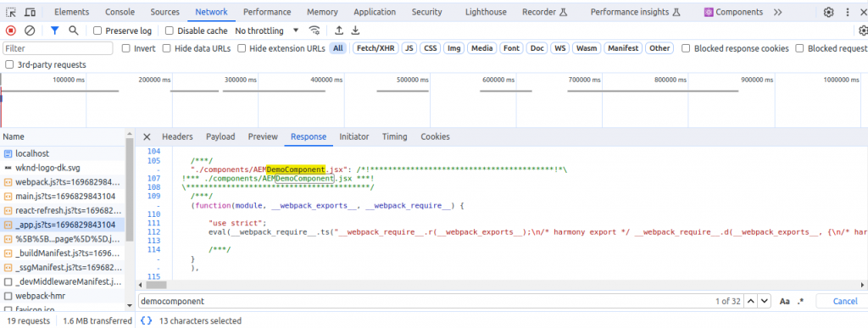The width and height of the screenshot is (868, 328).
Task: Cancel the response search
Action: pyautogui.click(x=845, y=302)
